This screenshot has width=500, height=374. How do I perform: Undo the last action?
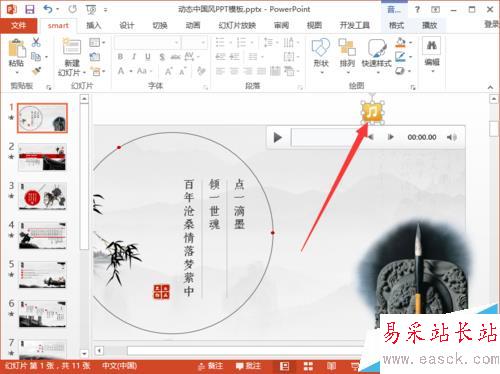point(48,9)
